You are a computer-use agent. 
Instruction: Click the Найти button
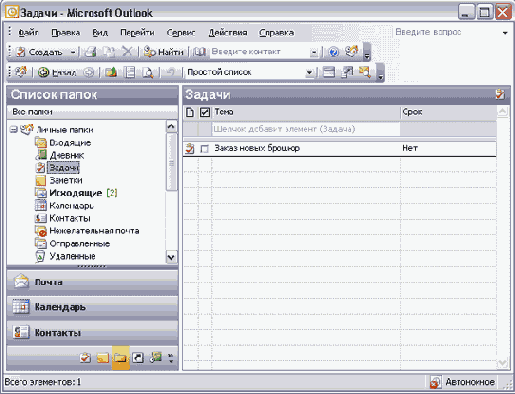[x=164, y=52]
